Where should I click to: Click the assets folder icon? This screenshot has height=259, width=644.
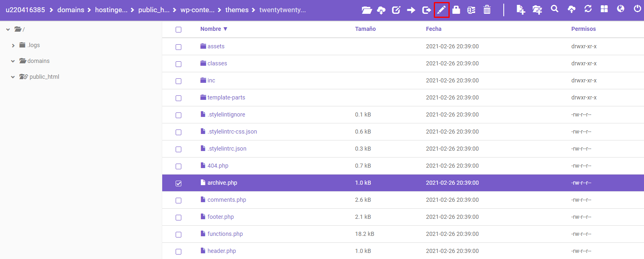(203, 46)
